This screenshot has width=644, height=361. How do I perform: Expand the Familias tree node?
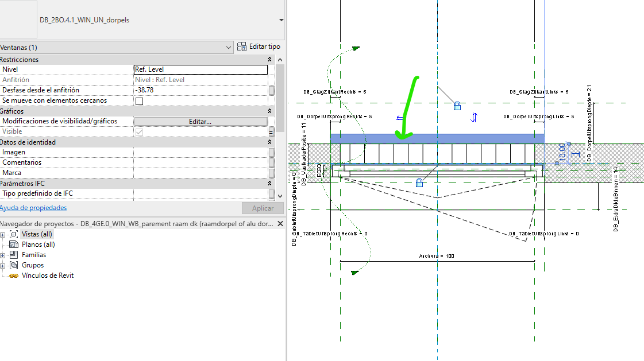4,254
